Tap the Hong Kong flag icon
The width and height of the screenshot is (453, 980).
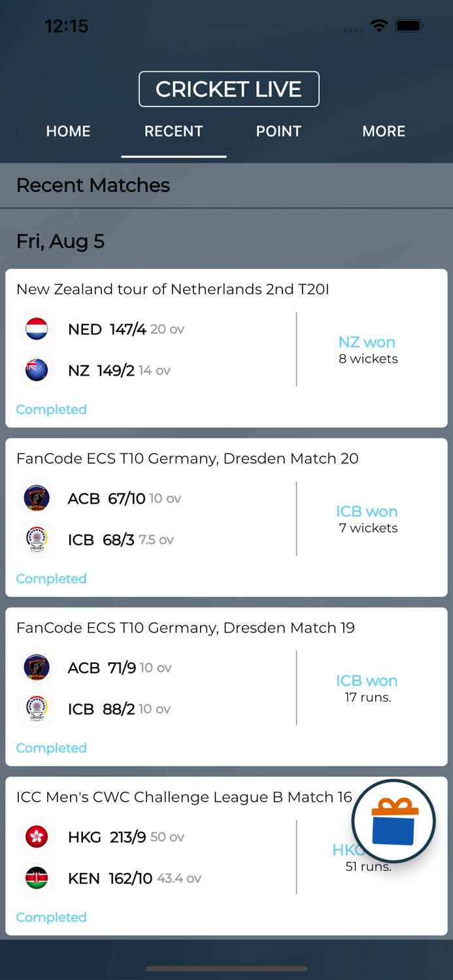pos(37,836)
